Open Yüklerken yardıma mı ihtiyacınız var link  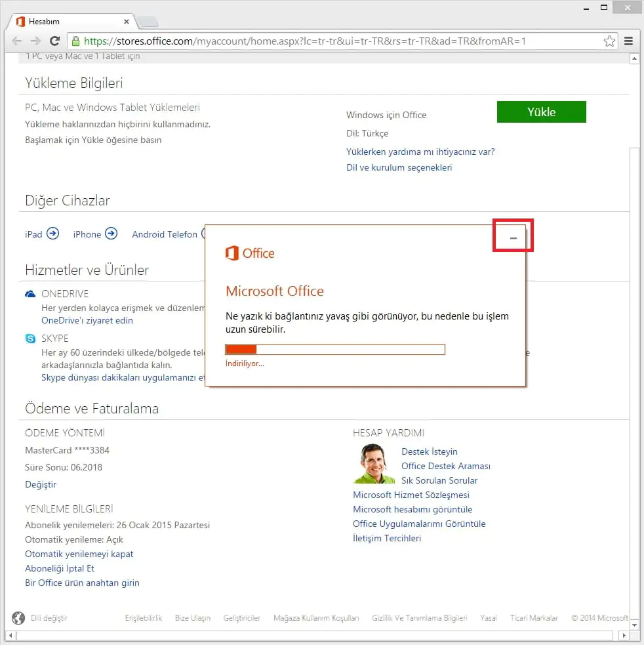(420, 152)
